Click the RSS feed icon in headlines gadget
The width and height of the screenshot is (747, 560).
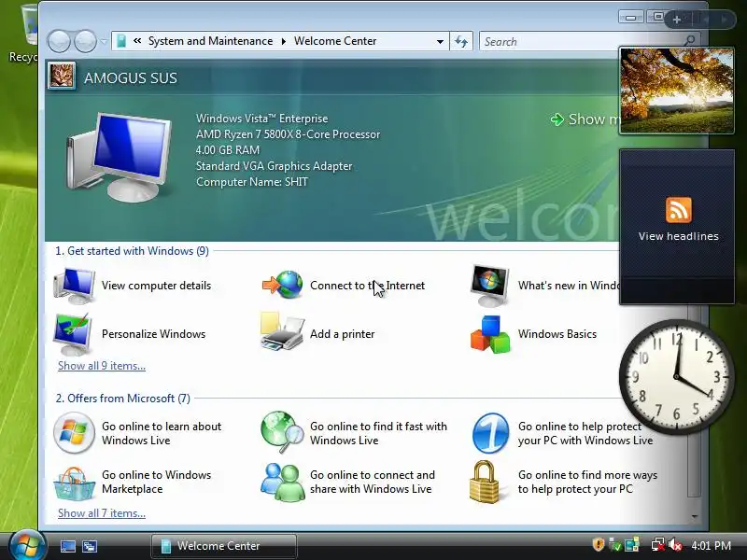click(x=679, y=210)
